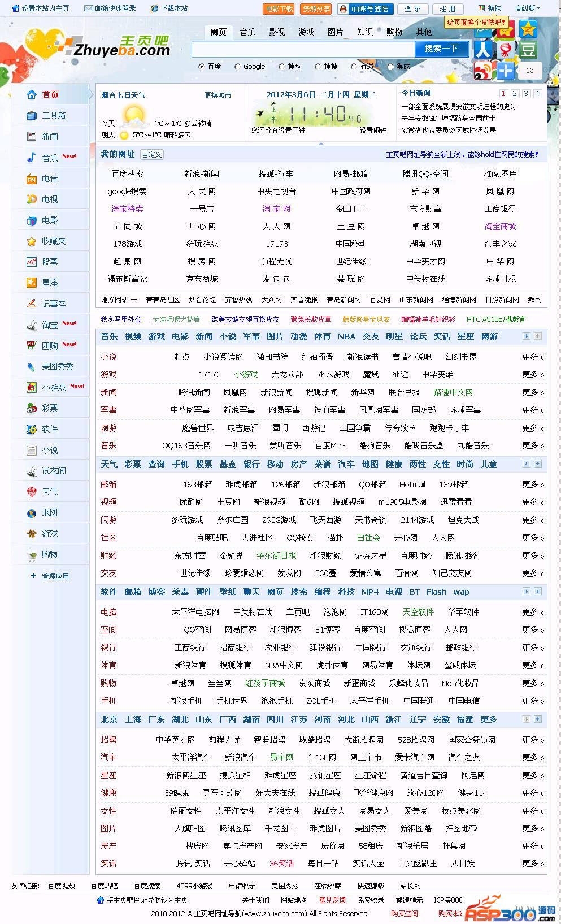Image resolution: width=561 pixels, height=924 pixels.
Task: Open the 地图 map globe sidebar icon
Action: pyautogui.click(x=32, y=512)
